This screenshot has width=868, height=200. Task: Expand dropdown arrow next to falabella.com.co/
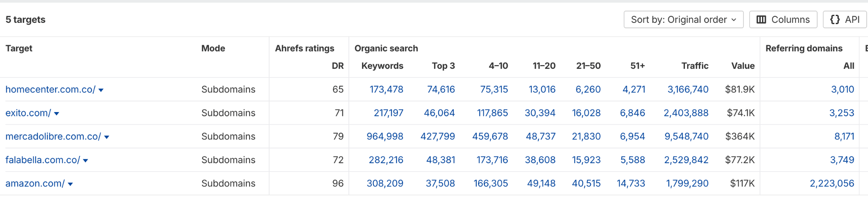[85, 161]
